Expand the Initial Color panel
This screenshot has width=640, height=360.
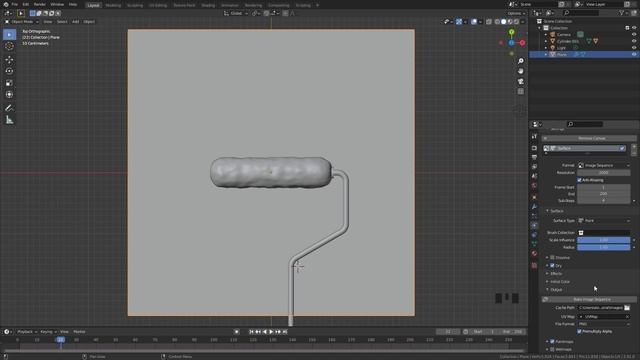coord(559,282)
